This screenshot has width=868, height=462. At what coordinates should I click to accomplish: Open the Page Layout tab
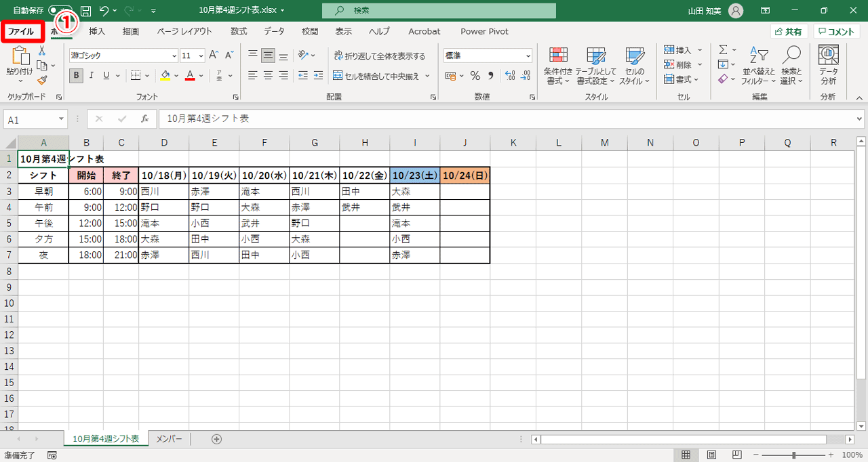click(184, 31)
